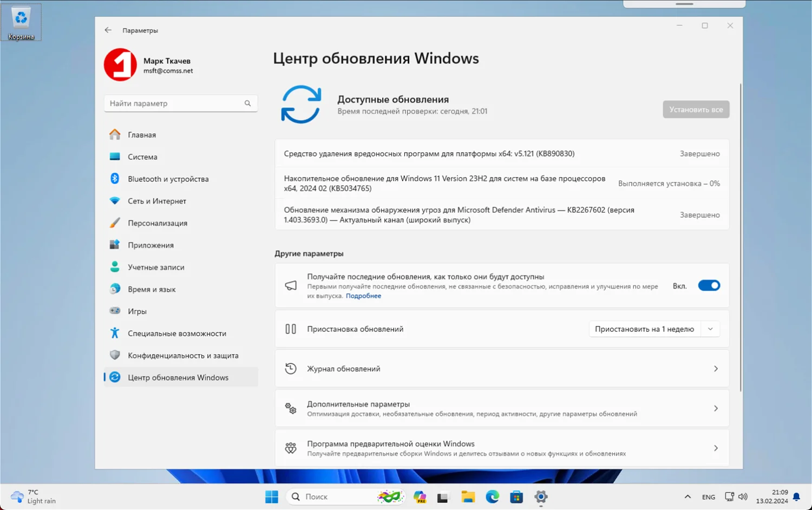Click the magnifier icon in Найти параметр box

coord(247,103)
